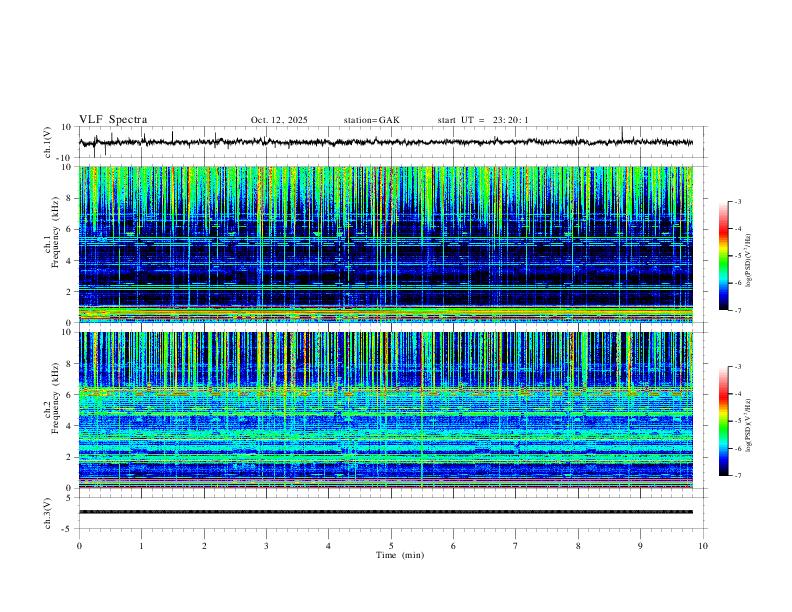
Task: Click the 10 minute tick on time axis
Action: click(x=703, y=546)
